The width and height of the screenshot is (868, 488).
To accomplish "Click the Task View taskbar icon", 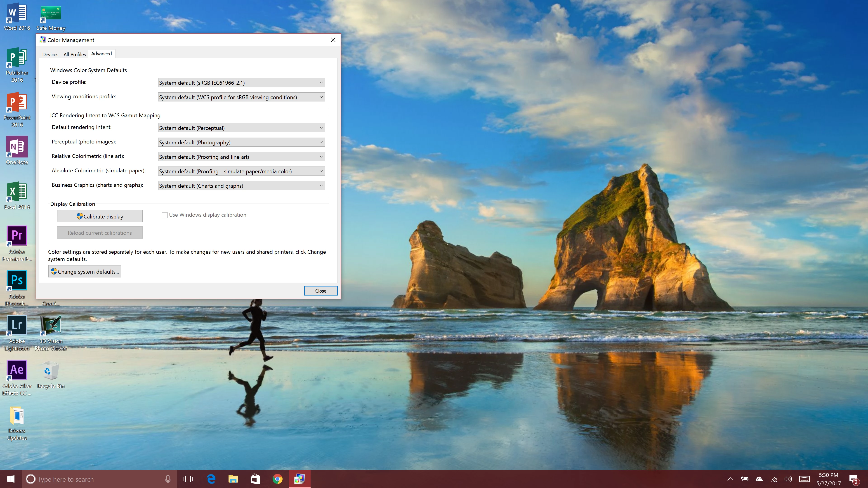I will point(188,479).
